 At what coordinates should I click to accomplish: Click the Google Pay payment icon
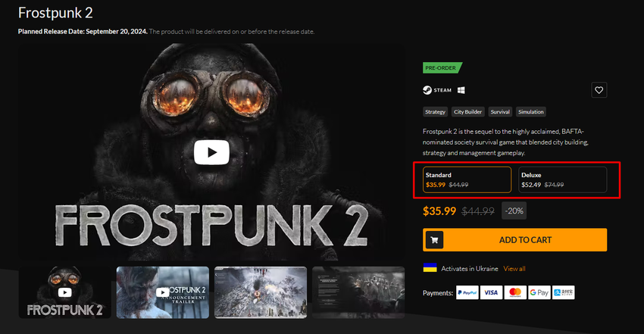(539, 292)
